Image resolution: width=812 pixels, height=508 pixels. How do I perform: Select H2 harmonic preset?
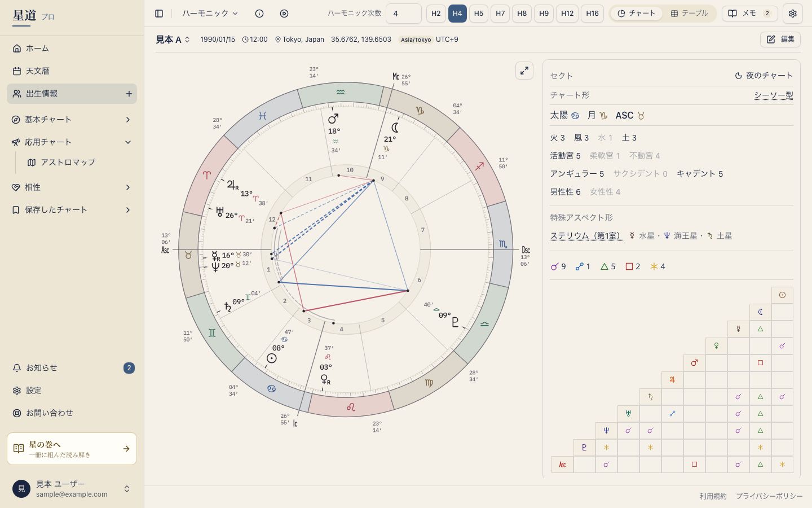pos(436,14)
